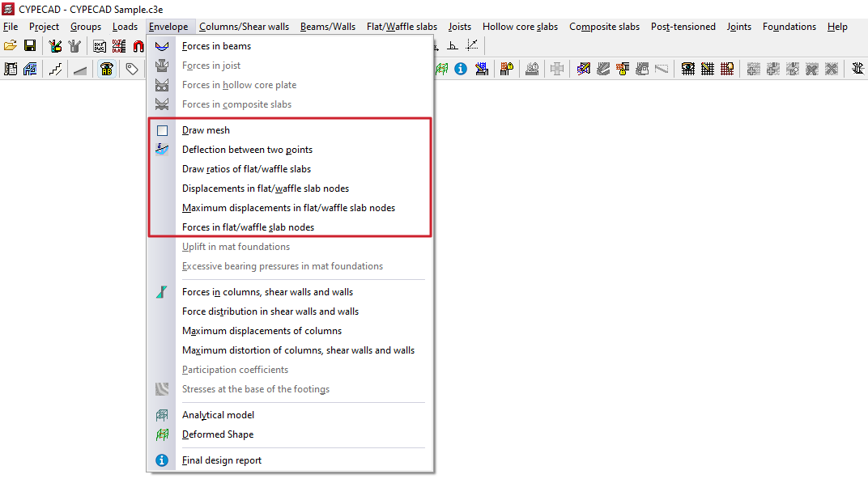Open the Joists menu
This screenshot has height=500, width=868.
coord(459,27)
